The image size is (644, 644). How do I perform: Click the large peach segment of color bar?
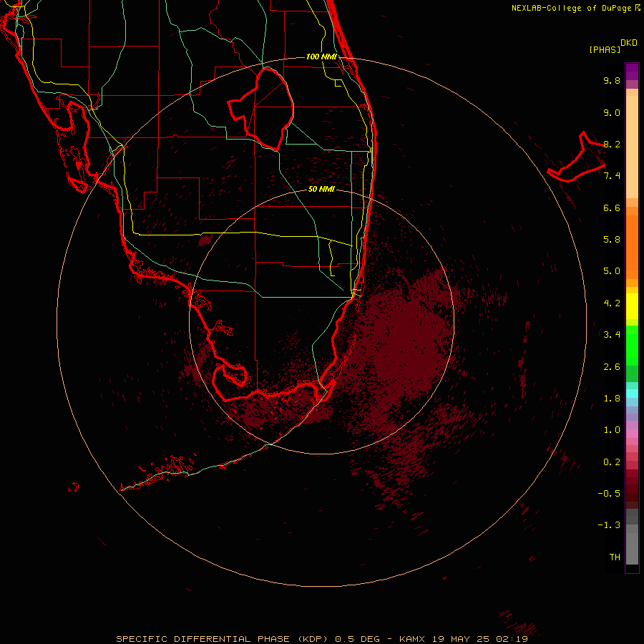pos(632,147)
